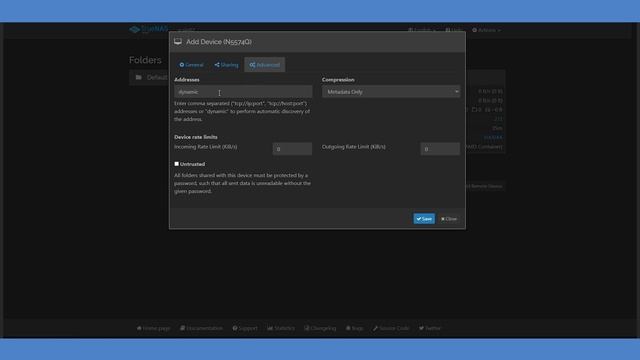Open the English language menu in navbar
640x360 pixels.
coord(422,30)
